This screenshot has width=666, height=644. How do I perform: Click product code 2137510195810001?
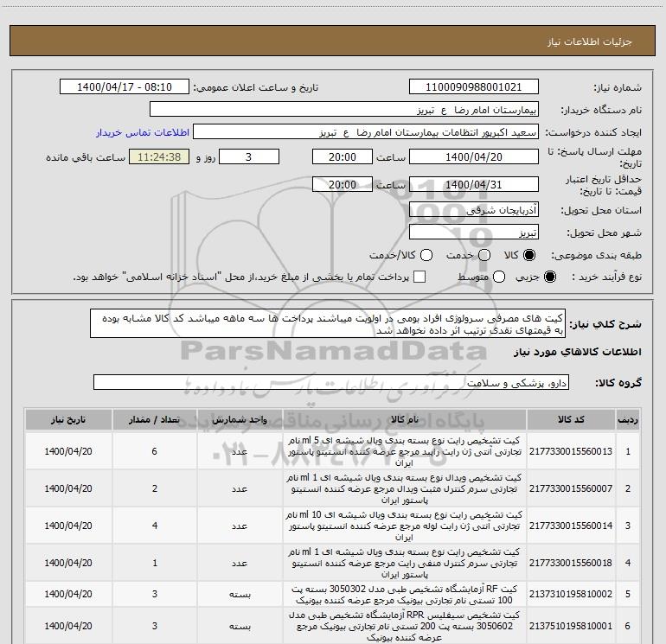[571, 626]
